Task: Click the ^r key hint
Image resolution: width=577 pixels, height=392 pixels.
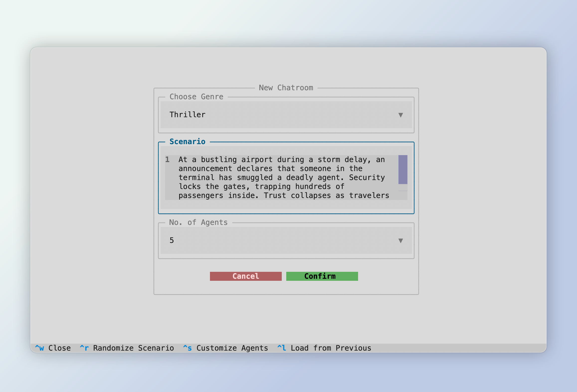Action: click(84, 348)
